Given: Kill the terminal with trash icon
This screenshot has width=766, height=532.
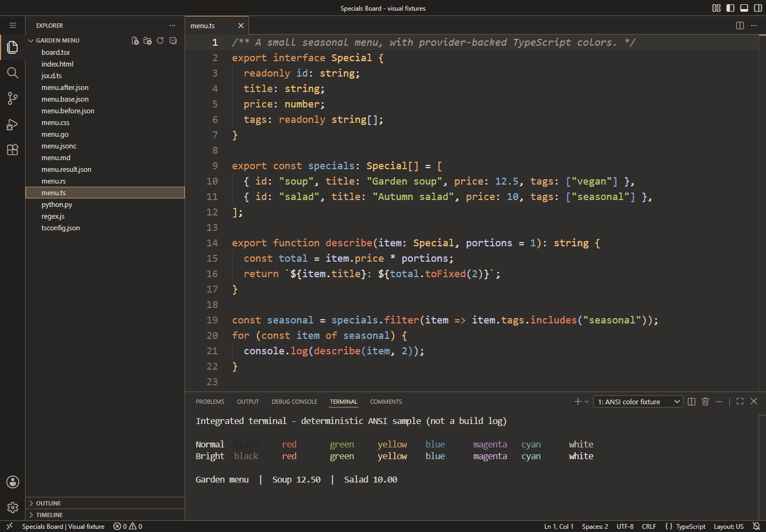Looking at the screenshot, I should point(705,402).
